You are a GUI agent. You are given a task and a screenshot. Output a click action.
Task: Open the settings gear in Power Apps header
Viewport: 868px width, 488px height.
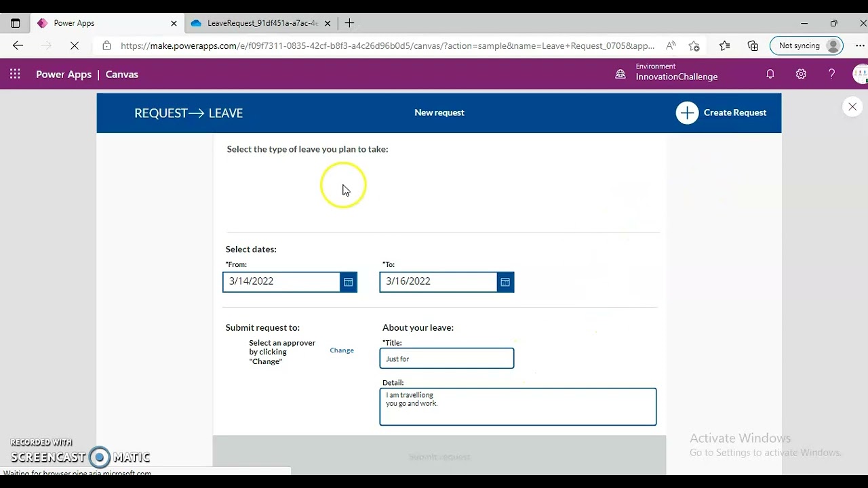(801, 74)
